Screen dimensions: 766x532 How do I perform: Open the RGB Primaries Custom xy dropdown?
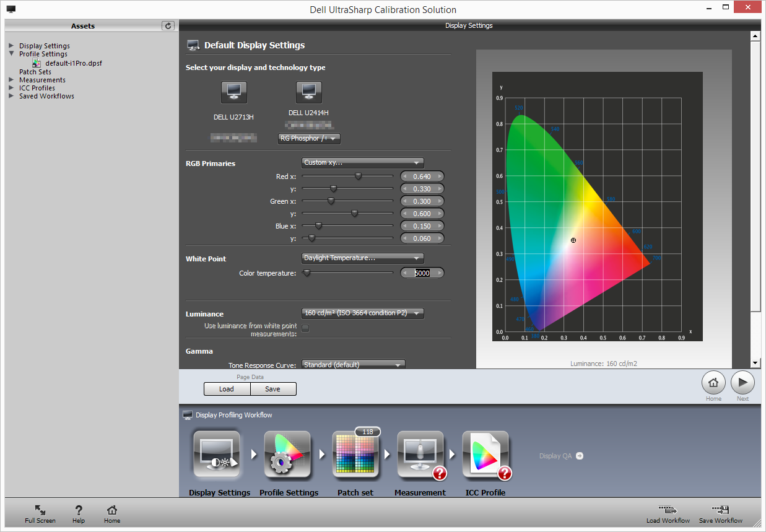[x=362, y=163]
